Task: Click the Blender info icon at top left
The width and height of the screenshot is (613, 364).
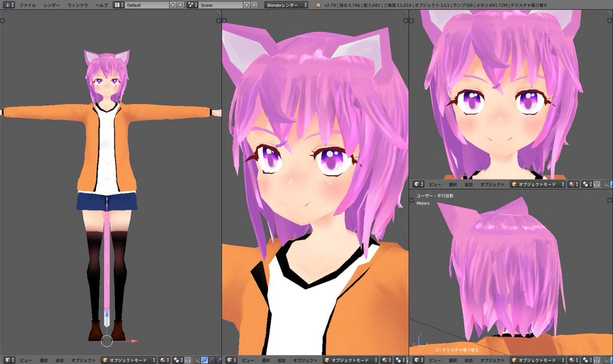Action: [x=7, y=5]
